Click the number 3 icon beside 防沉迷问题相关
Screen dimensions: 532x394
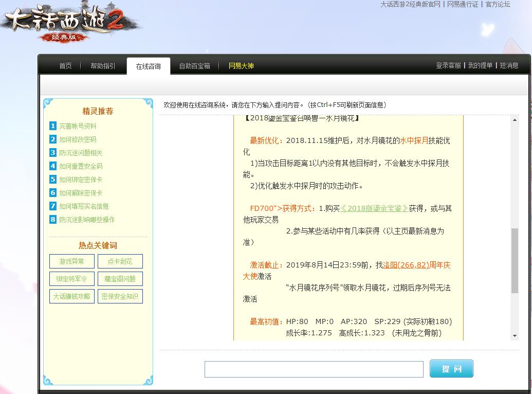(53, 152)
